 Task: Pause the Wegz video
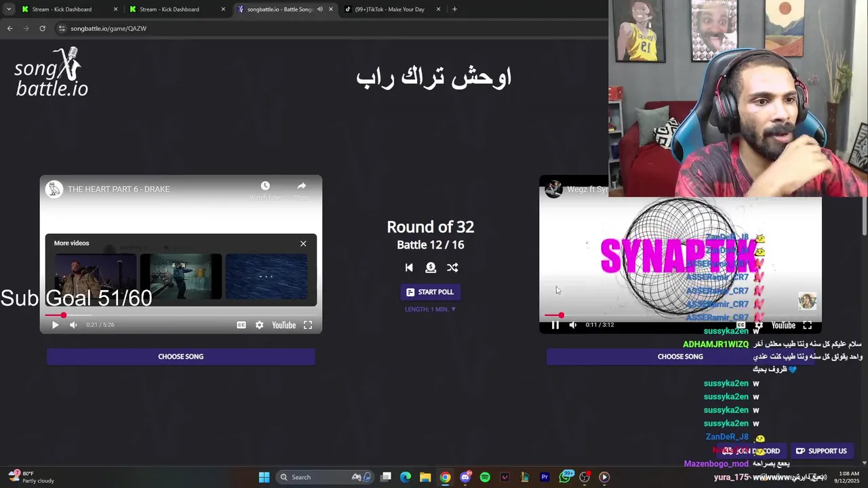(555, 325)
